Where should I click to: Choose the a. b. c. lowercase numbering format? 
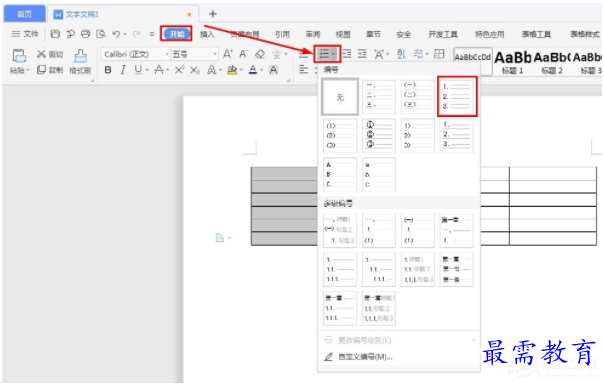click(379, 174)
